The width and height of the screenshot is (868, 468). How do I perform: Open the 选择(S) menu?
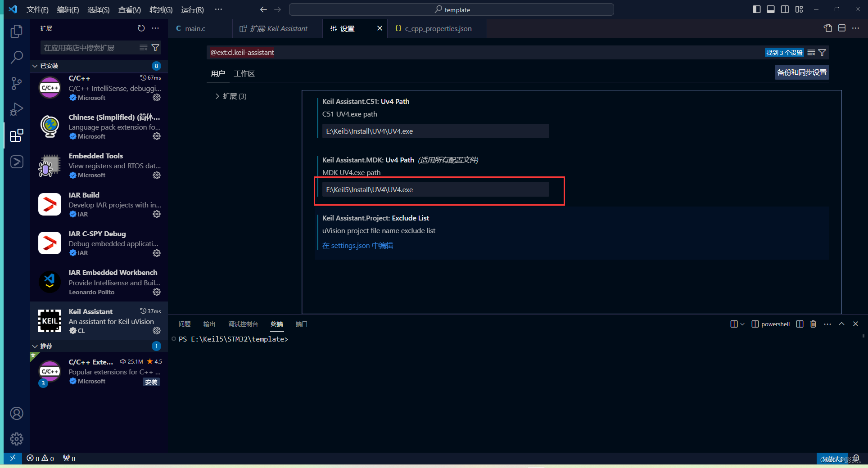98,9
